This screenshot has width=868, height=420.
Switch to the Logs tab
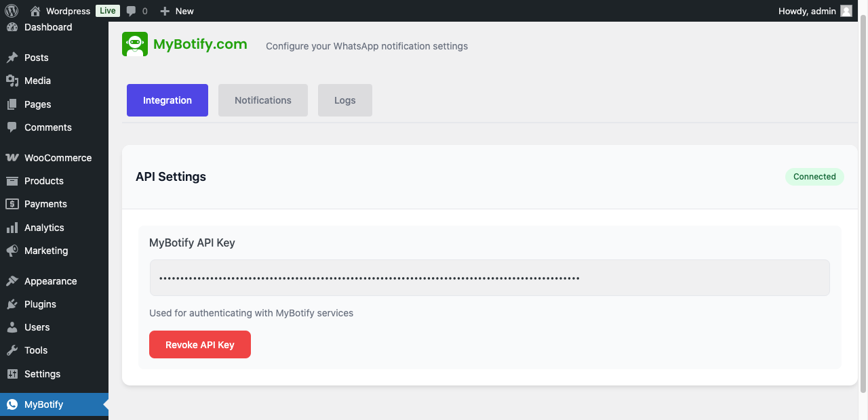point(345,100)
